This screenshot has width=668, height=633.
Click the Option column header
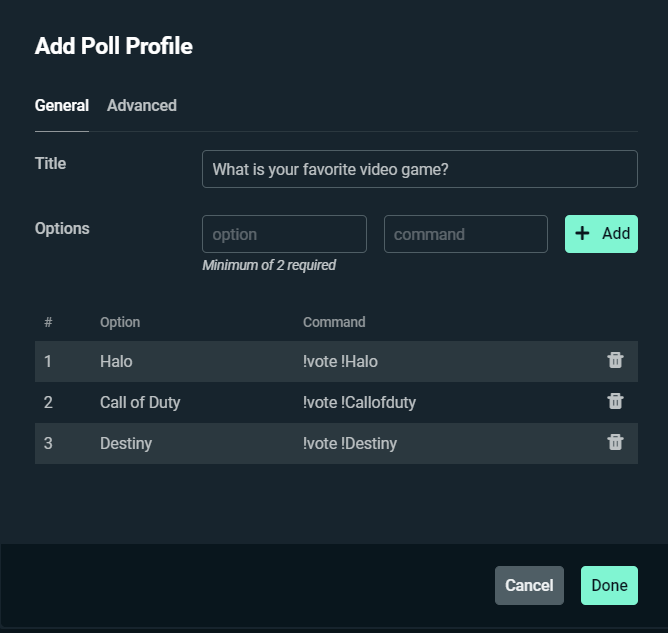(x=120, y=322)
